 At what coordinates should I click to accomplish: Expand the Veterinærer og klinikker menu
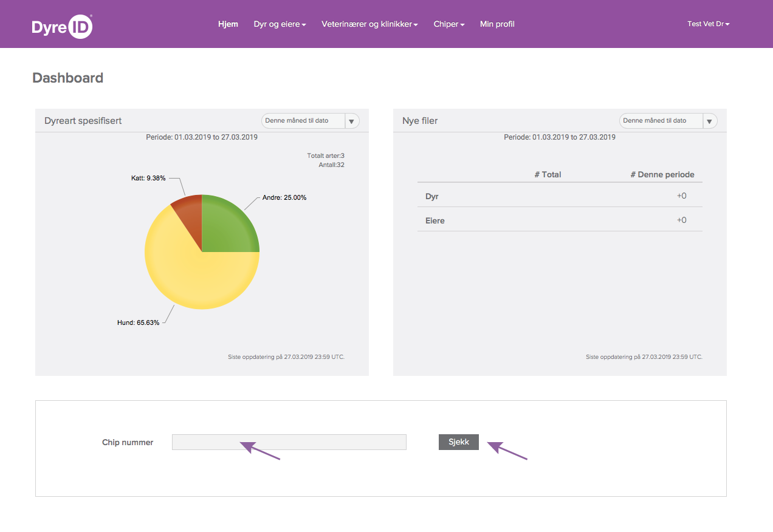[x=369, y=24]
